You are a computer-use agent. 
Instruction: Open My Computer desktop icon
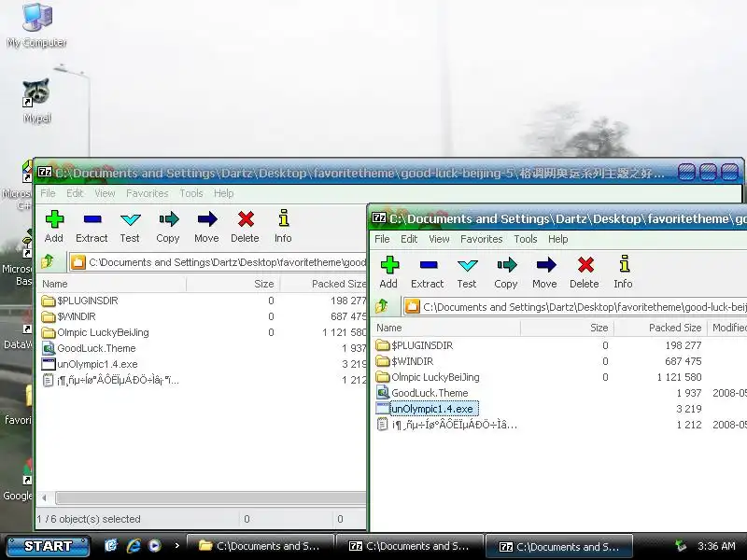(x=36, y=25)
